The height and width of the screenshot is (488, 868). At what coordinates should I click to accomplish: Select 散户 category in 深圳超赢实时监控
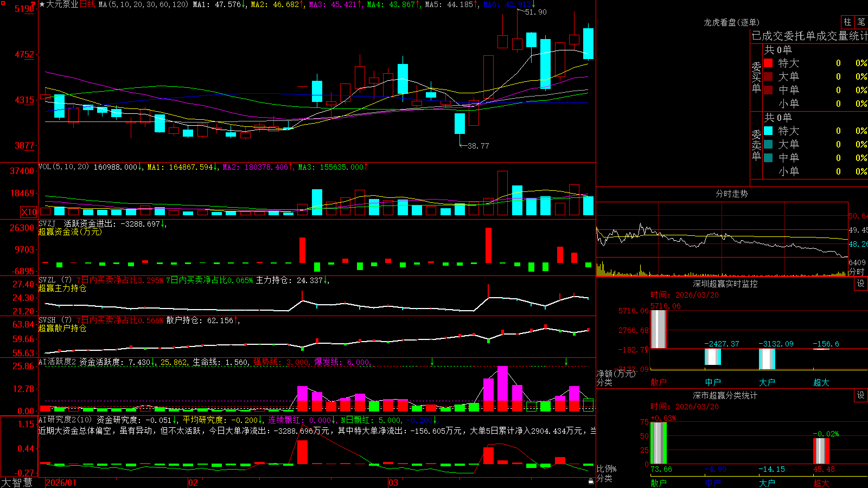(659, 382)
